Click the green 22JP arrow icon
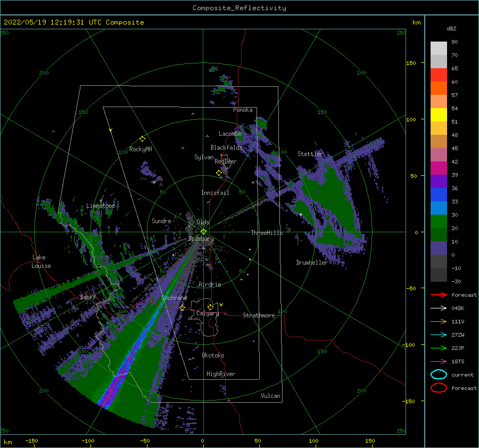479x448 pixels. (439, 348)
